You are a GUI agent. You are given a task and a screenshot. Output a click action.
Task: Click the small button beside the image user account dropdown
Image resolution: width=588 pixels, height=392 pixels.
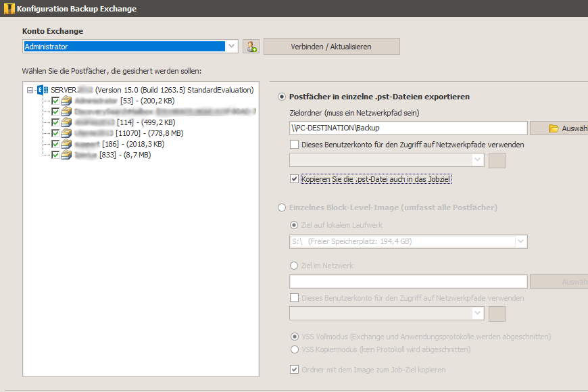point(497,314)
